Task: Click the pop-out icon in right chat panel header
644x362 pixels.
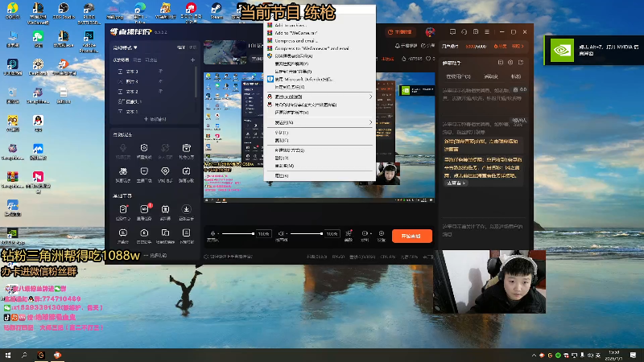Action: click(x=521, y=63)
